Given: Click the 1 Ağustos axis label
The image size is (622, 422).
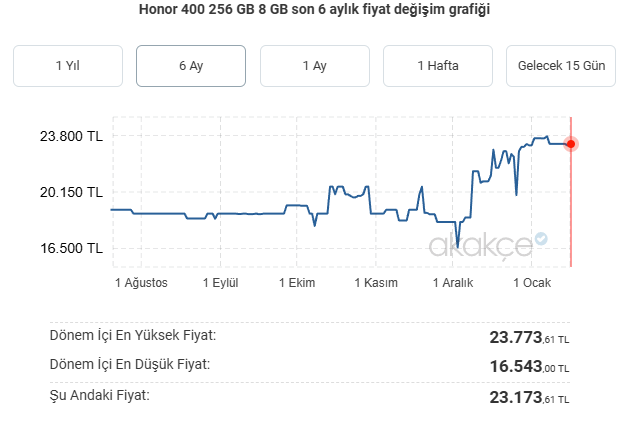Looking at the screenshot, I should (141, 283).
